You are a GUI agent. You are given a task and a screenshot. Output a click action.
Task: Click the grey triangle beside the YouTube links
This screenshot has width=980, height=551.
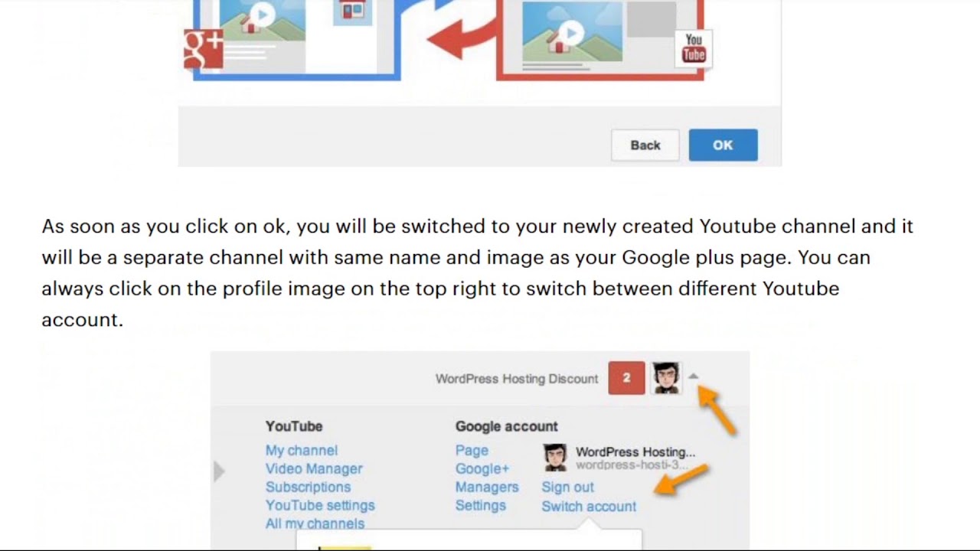(x=219, y=471)
